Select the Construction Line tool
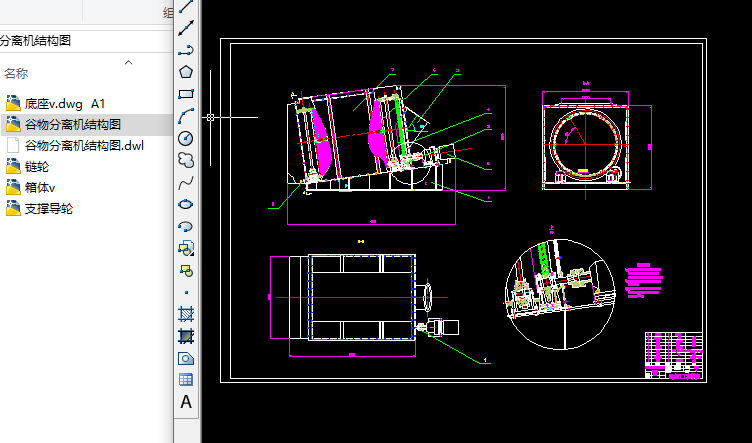 tap(186, 28)
